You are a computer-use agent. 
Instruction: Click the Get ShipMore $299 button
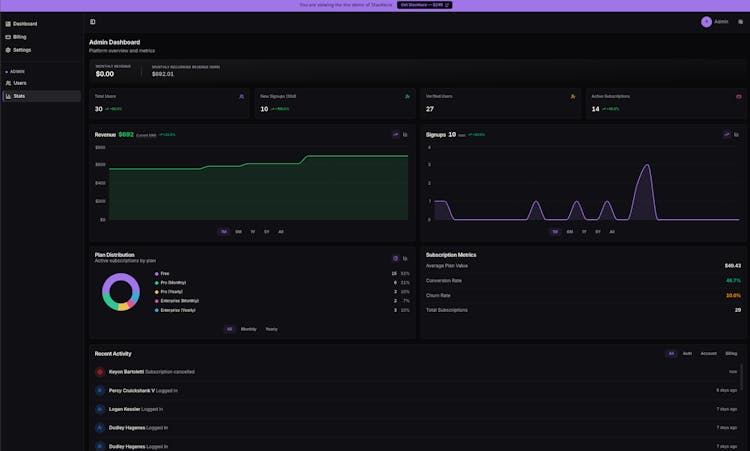[x=425, y=5]
